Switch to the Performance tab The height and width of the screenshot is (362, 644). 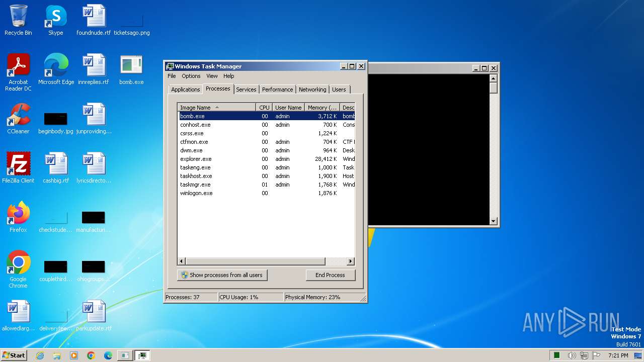[277, 89]
